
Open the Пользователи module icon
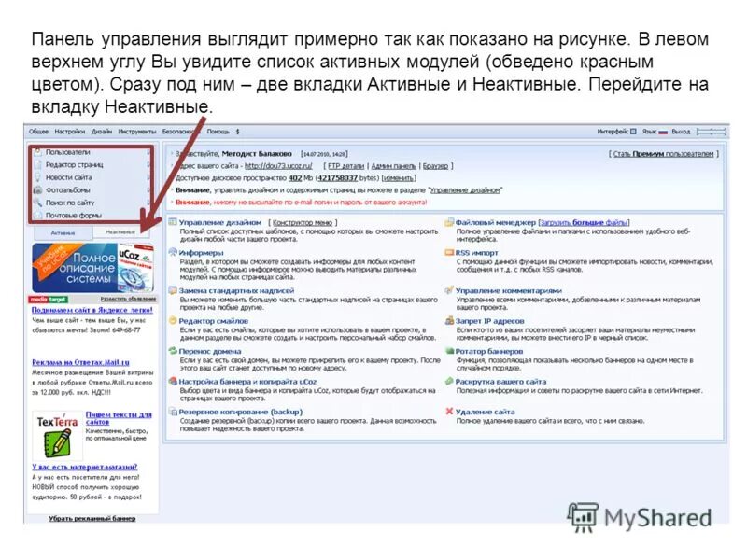(x=39, y=151)
